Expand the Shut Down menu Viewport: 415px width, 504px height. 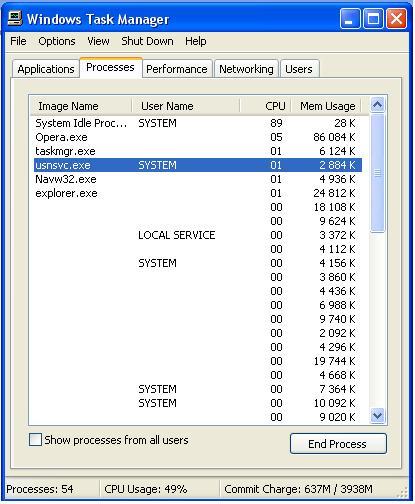[147, 41]
